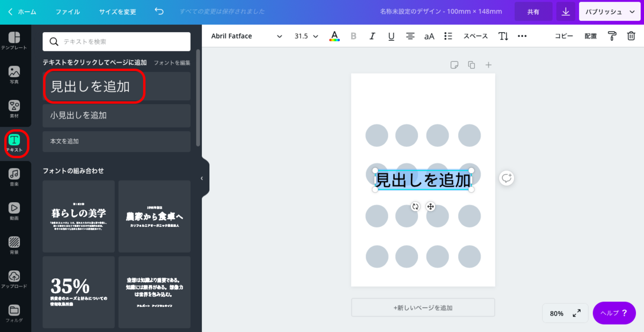
Task: Open the サイズを変更 menu
Action: 117,11
